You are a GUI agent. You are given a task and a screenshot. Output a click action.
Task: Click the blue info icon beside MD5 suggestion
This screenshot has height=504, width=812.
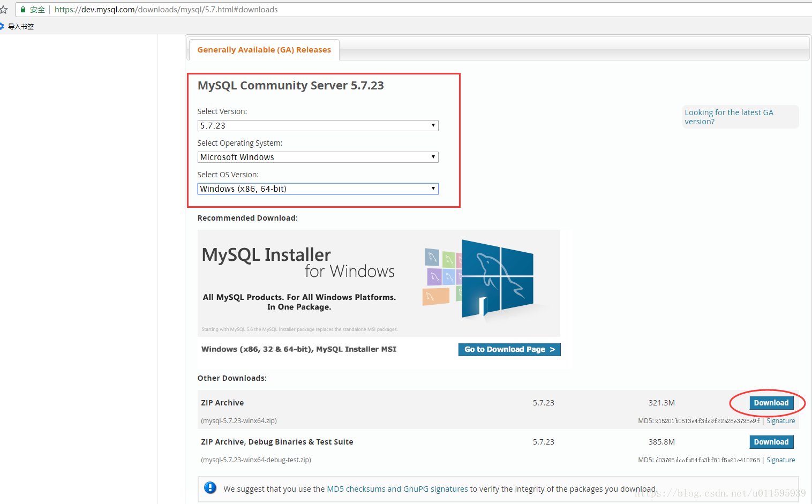[210, 488]
